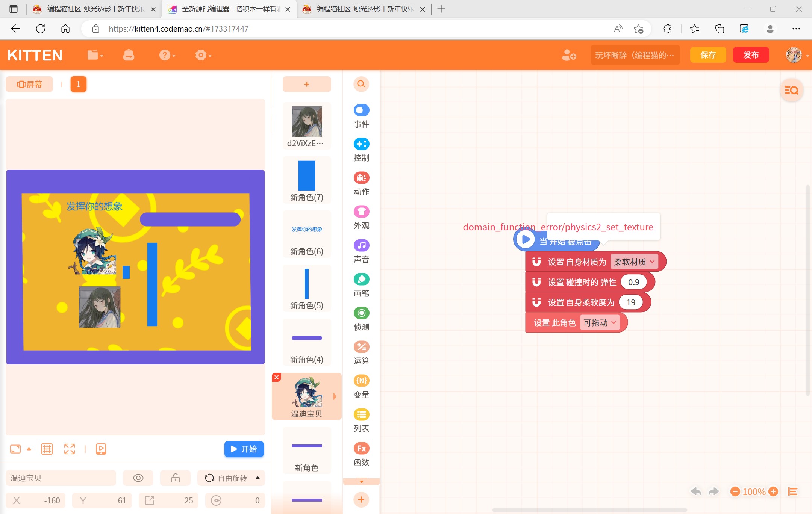Open the 自由旋转 rotation mode dropdown

(x=231, y=478)
